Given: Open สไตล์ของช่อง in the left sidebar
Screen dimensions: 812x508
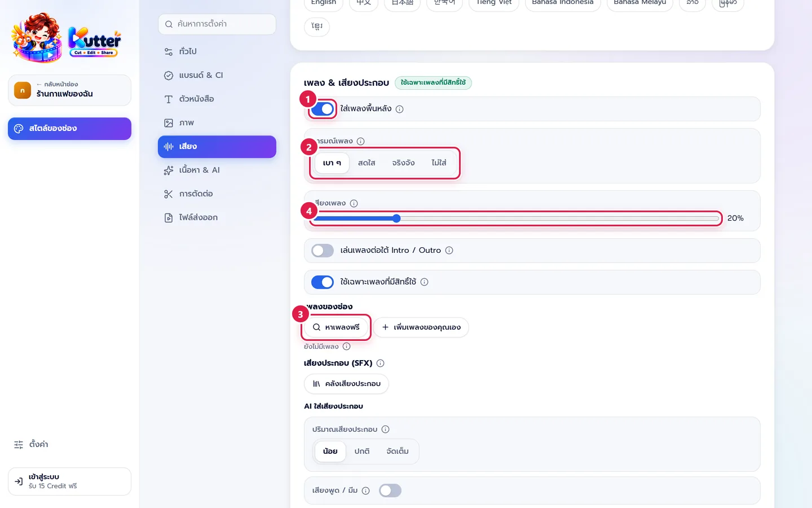Looking at the screenshot, I should (69, 129).
